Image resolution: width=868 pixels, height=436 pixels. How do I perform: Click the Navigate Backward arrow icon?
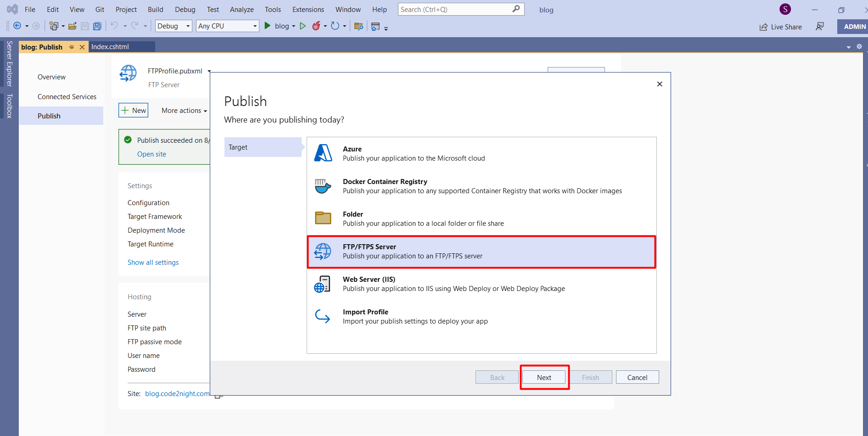click(x=17, y=26)
